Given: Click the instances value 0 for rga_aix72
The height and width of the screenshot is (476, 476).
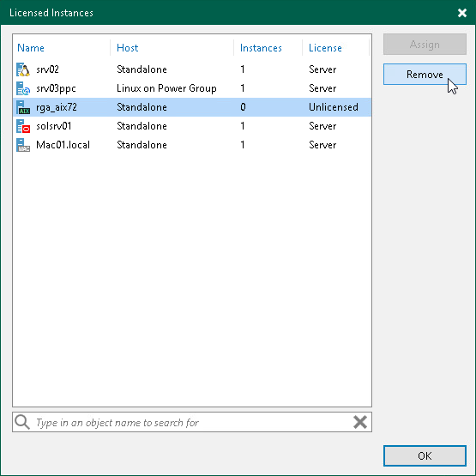Looking at the screenshot, I should [x=243, y=107].
